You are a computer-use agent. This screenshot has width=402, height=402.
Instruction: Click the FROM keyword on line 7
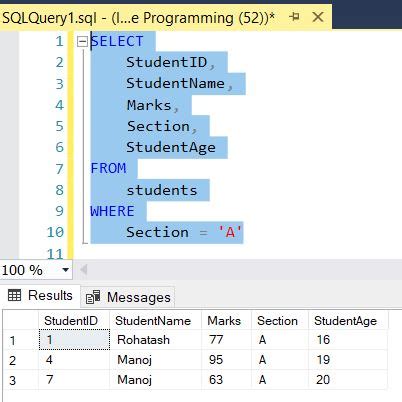click(x=108, y=168)
